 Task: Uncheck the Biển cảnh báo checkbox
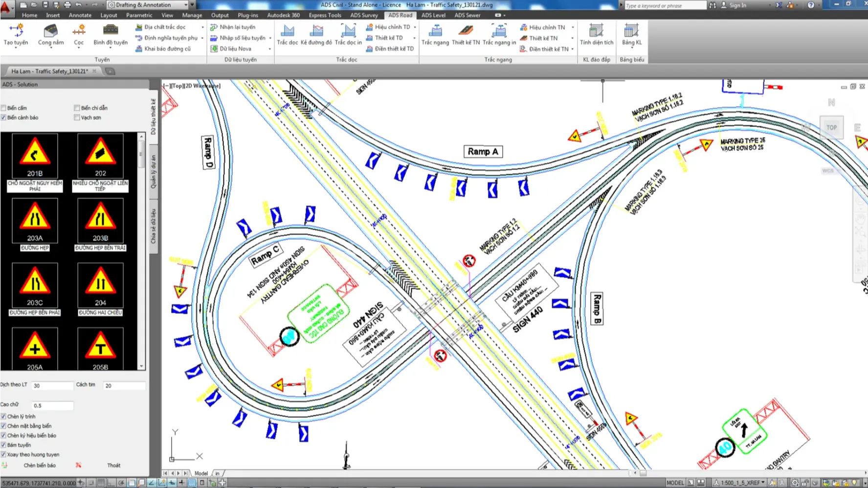coord(3,118)
